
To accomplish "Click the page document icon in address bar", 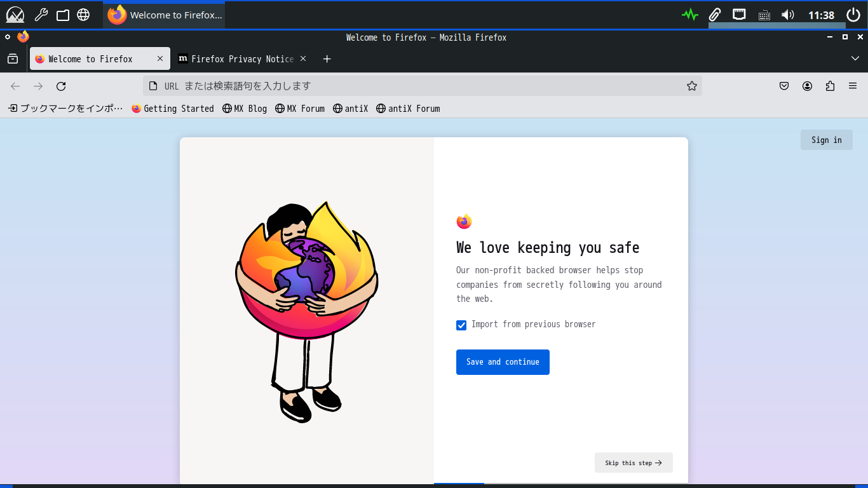I will tap(153, 86).
